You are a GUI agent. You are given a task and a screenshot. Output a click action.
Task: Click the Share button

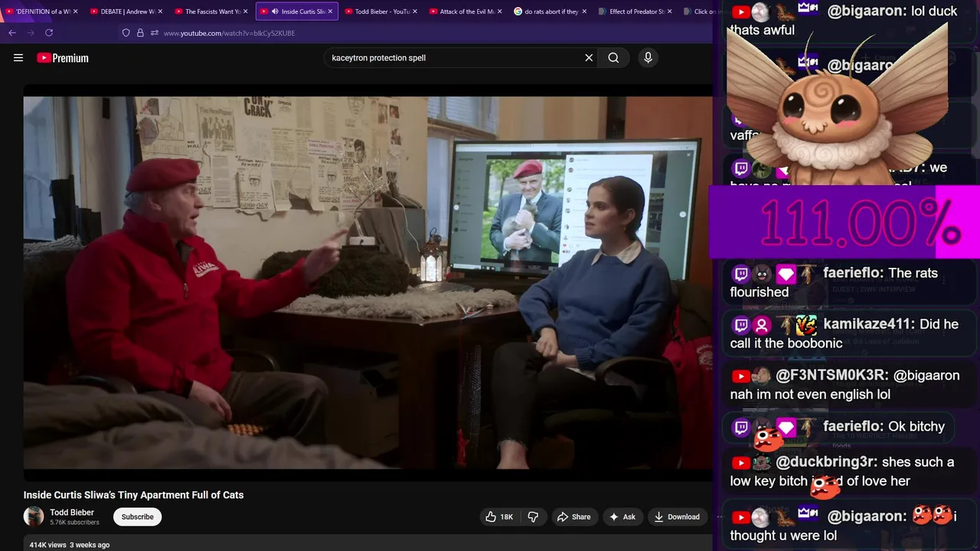pos(573,517)
